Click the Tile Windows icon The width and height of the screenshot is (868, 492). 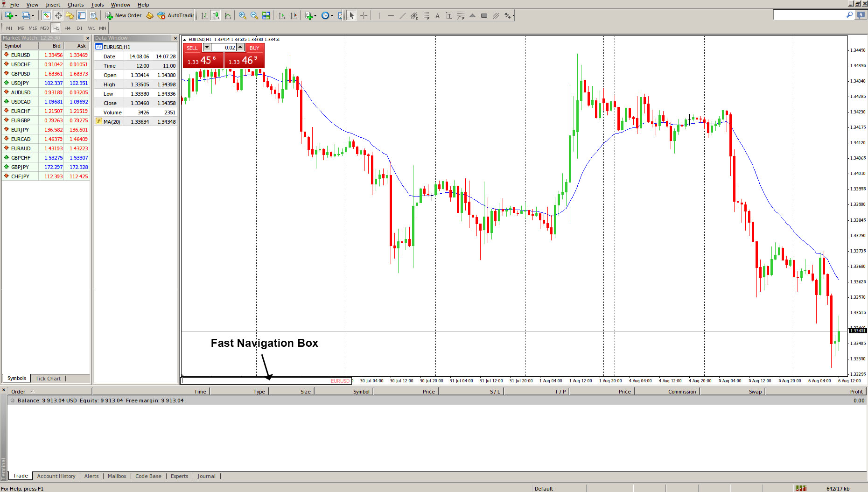click(266, 15)
